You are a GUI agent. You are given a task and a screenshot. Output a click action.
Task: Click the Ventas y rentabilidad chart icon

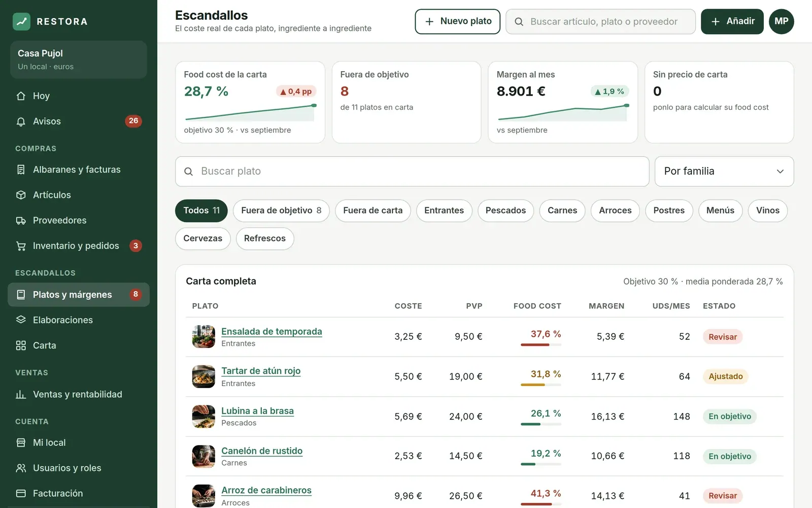pyautogui.click(x=21, y=394)
